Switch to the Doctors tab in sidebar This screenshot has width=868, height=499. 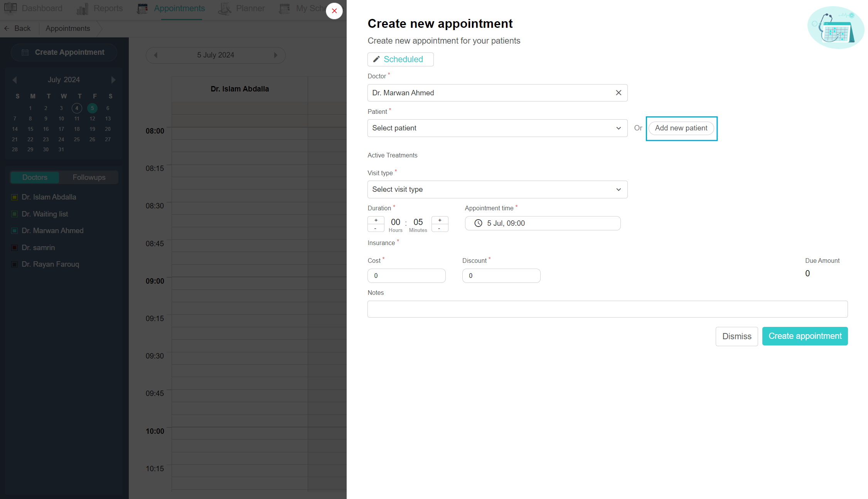pyautogui.click(x=35, y=178)
